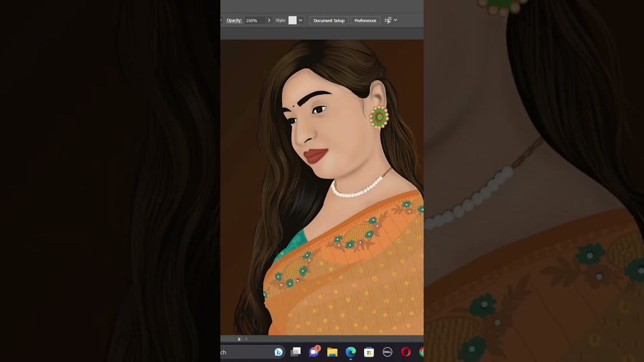This screenshot has height=362, width=644.
Task: Click the Opacity label link
Action: coord(234,21)
